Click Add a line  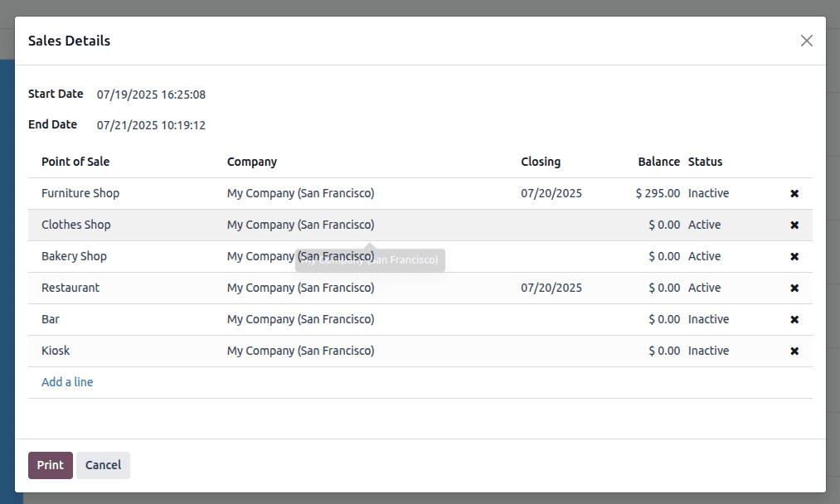coord(67,381)
